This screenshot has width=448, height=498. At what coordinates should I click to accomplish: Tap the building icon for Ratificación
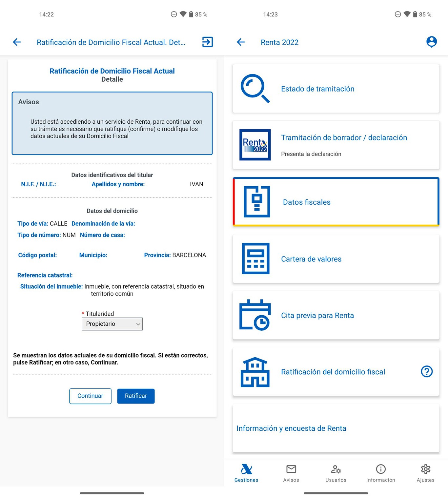pyautogui.click(x=255, y=372)
